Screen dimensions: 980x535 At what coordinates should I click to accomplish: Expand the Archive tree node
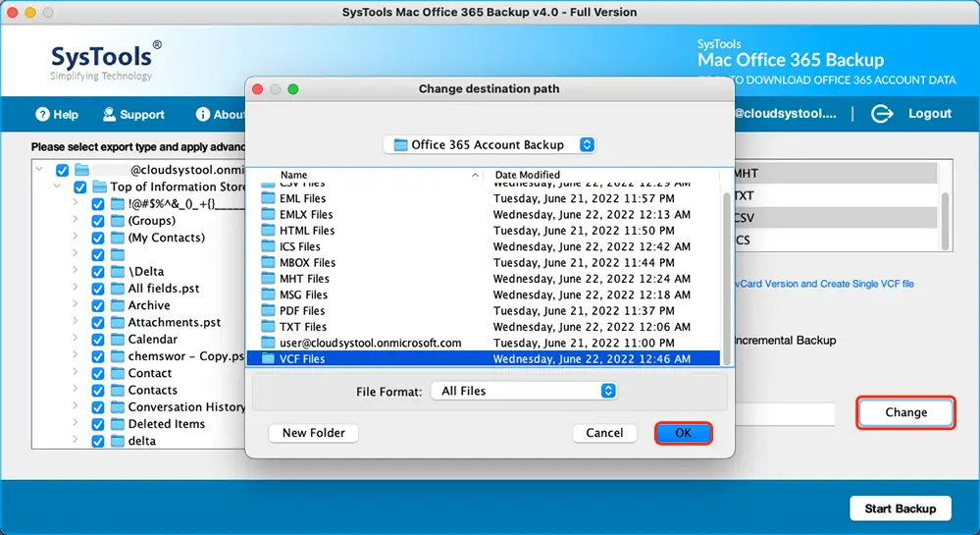75,304
